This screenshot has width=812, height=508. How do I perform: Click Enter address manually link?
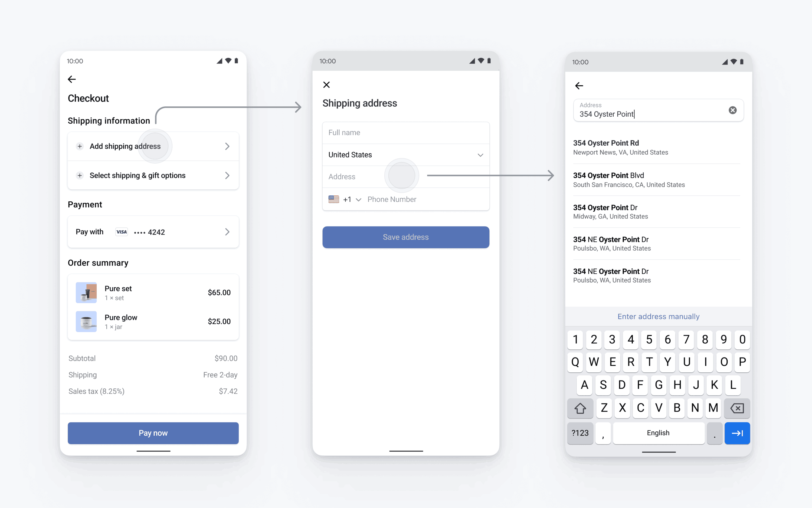[x=658, y=316]
